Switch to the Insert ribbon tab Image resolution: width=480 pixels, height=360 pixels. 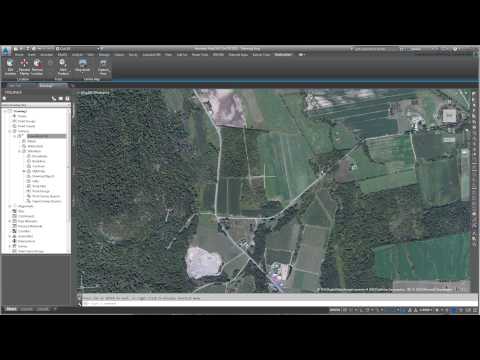point(32,55)
